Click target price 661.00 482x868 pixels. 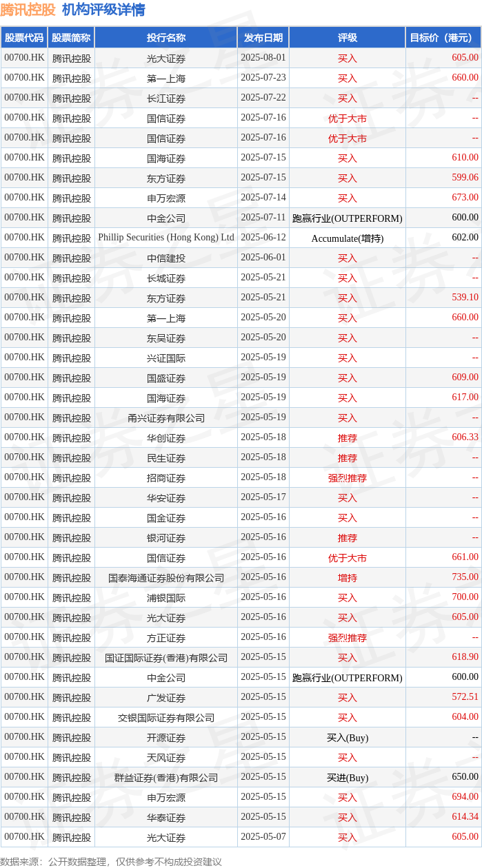pyautogui.click(x=465, y=558)
